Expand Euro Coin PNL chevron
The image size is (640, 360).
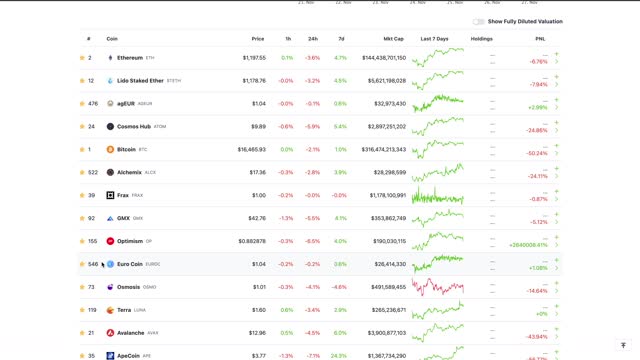[556, 268]
